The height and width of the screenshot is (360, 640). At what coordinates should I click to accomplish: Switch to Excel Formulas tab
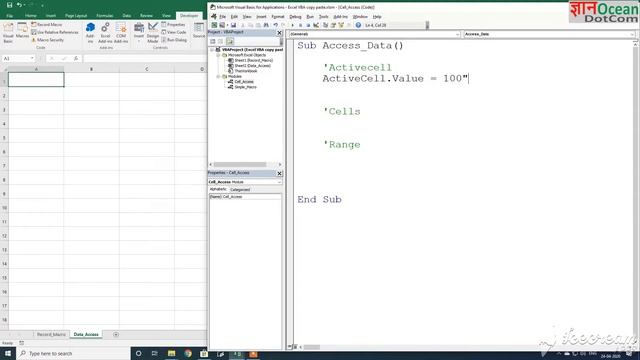pos(104,16)
